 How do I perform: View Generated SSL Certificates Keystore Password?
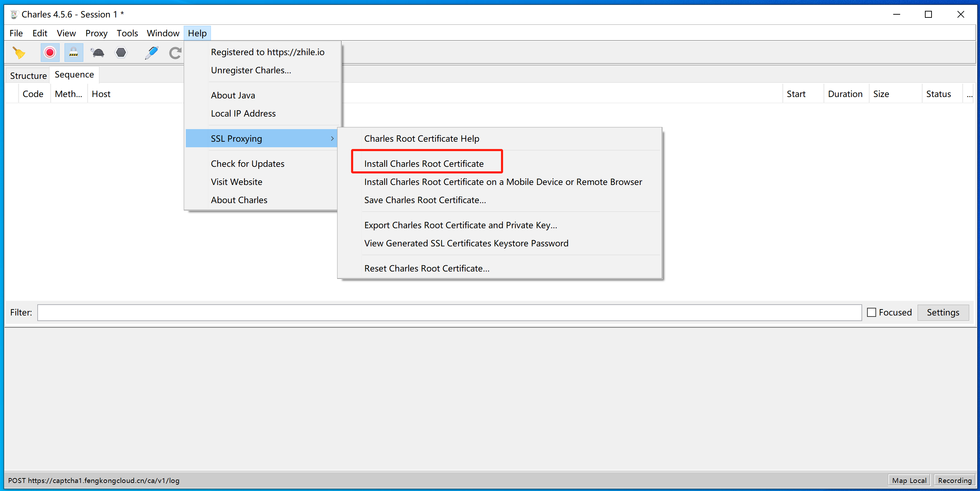[466, 243]
